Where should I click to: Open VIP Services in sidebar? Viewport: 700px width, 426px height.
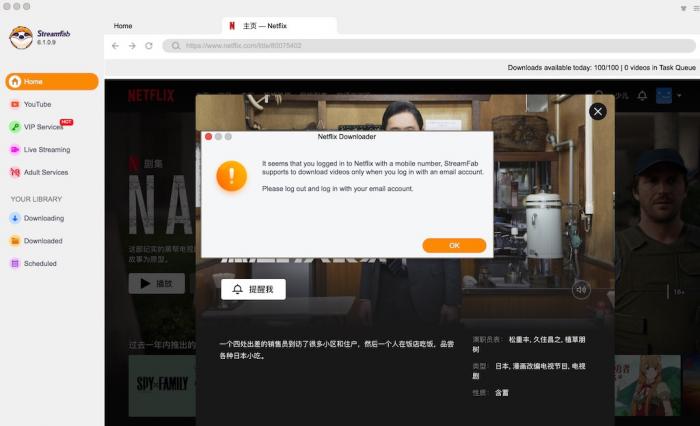pyautogui.click(x=43, y=127)
